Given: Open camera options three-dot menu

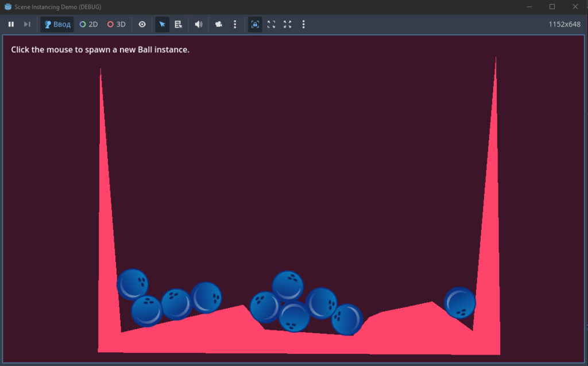Looking at the screenshot, I should point(235,24).
